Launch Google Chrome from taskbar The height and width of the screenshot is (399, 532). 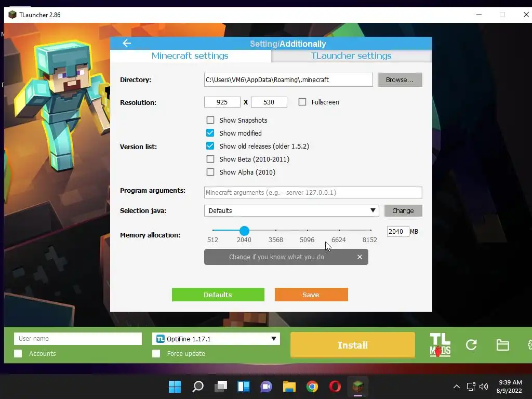pos(312,387)
